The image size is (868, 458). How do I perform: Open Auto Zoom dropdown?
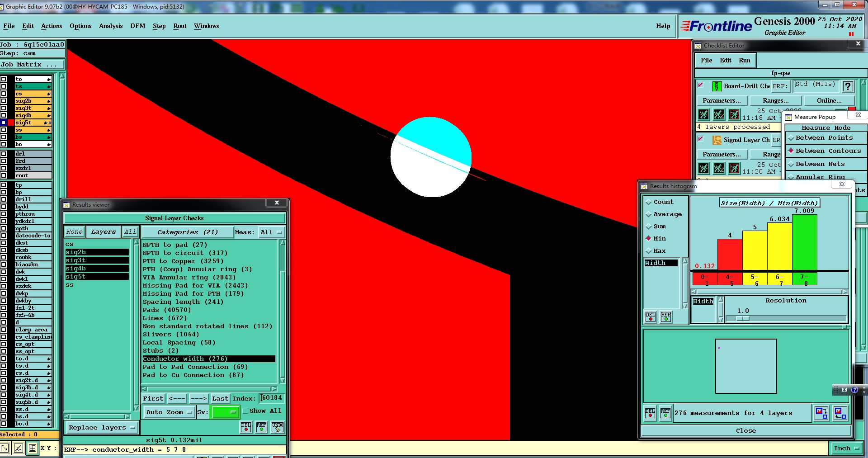coord(169,412)
